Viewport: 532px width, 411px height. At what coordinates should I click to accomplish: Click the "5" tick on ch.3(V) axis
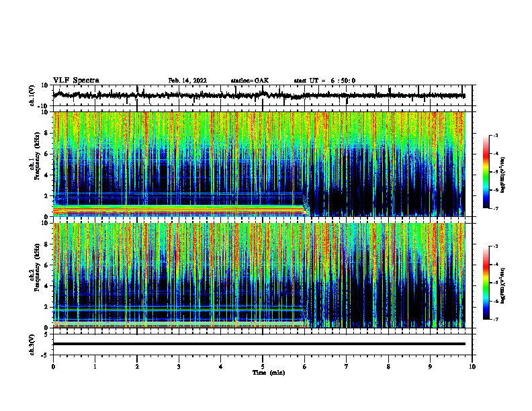click(47, 334)
